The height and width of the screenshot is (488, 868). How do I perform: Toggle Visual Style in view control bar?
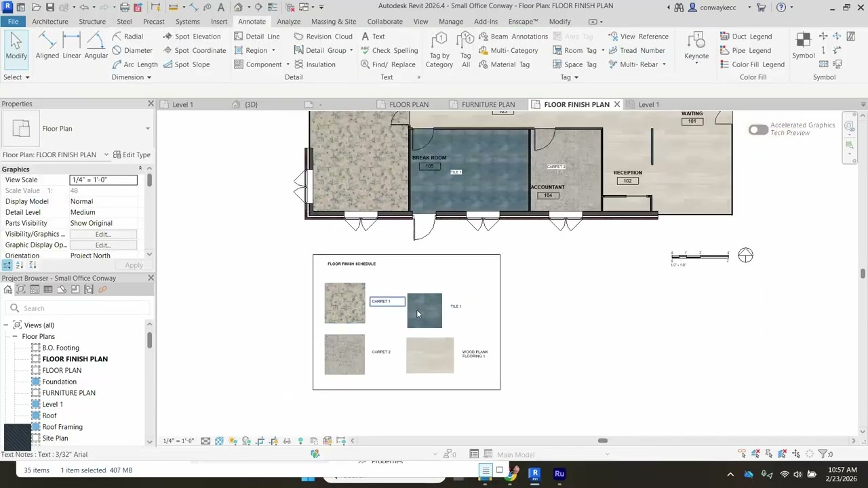click(219, 441)
